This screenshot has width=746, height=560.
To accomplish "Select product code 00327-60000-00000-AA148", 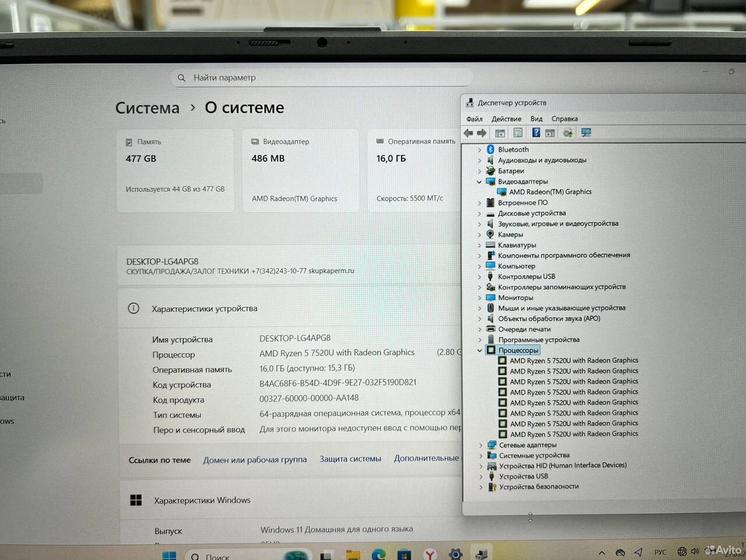I will pyautogui.click(x=309, y=398).
